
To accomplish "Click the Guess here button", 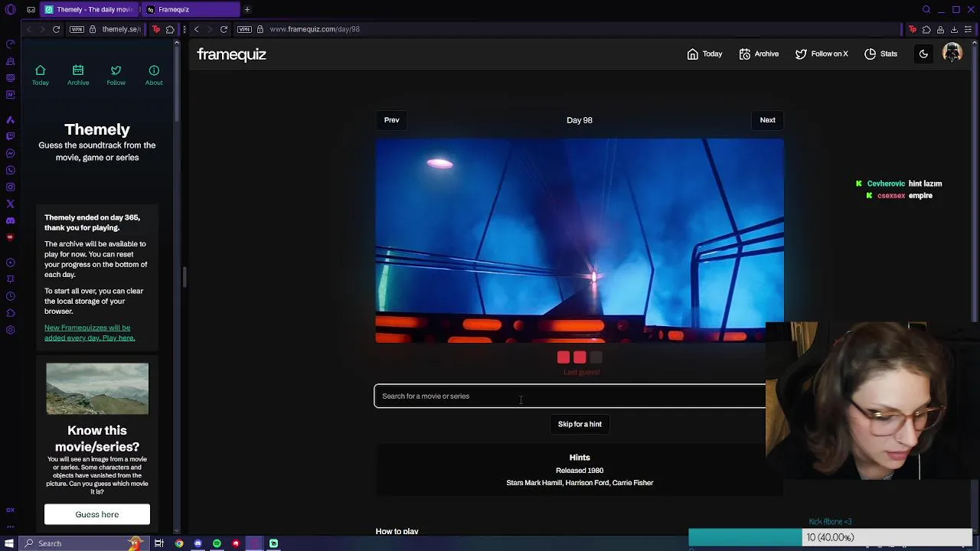I will [97, 514].
